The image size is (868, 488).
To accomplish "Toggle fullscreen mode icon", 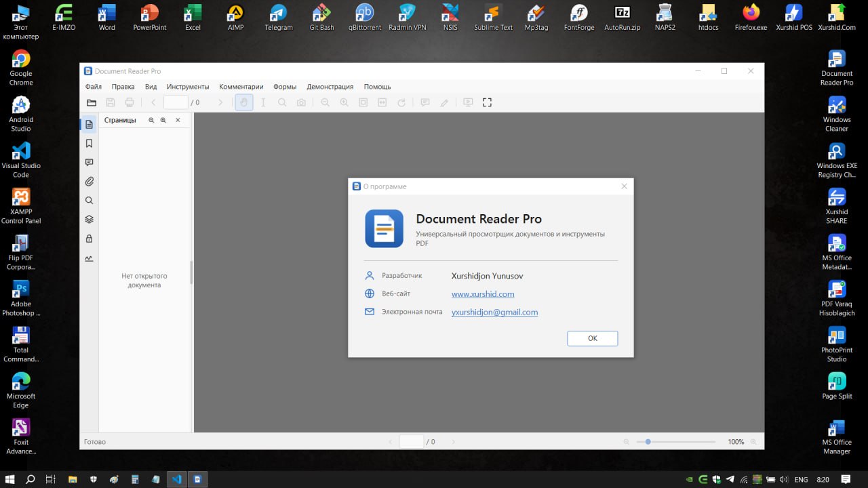I will 487,102.
